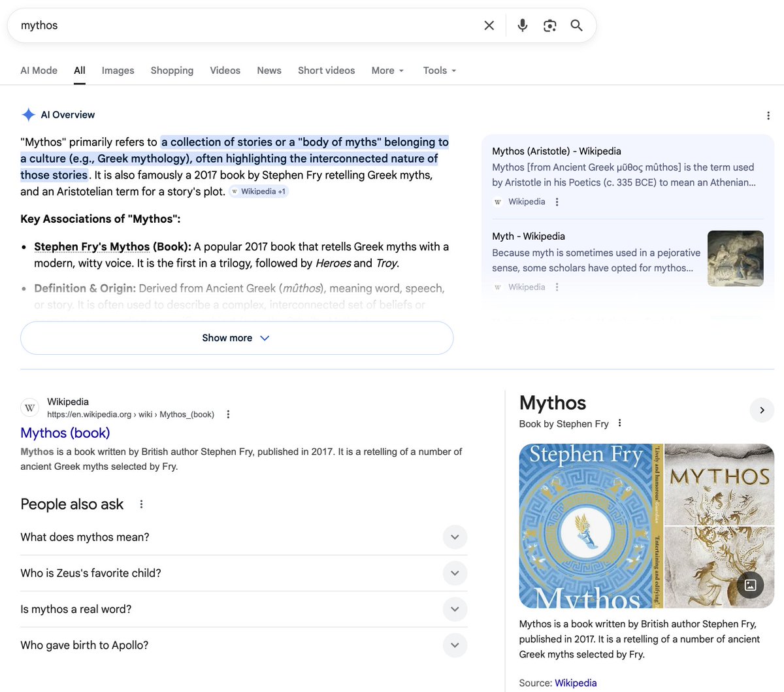This screenshot has width=784, height=692.
Task: Click the magnifying glass to search
Action: click(x=576, y=25)
